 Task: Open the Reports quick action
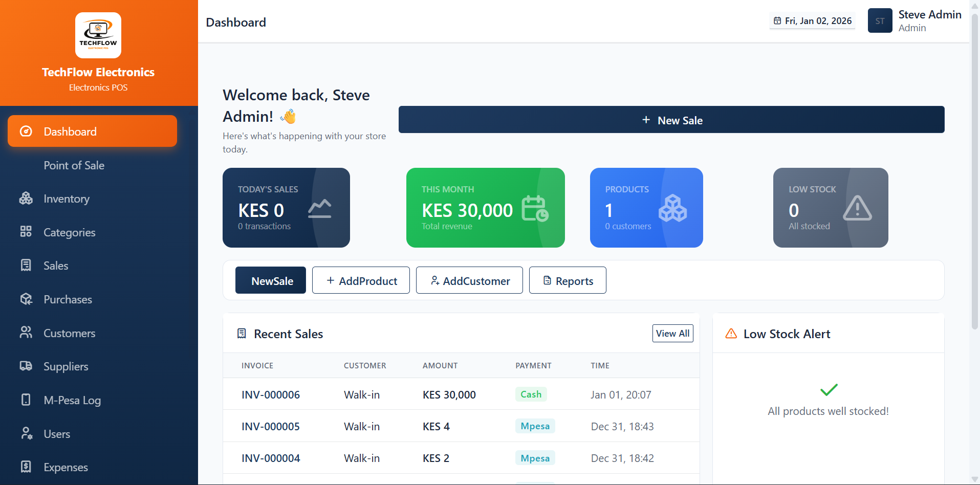point(568,280)
